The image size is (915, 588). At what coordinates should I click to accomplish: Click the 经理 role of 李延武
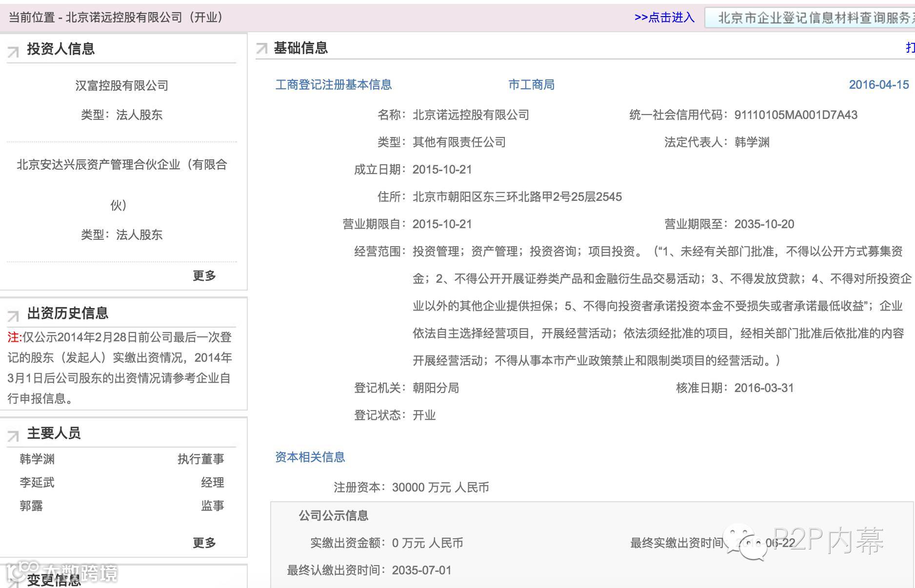point(213,483)
